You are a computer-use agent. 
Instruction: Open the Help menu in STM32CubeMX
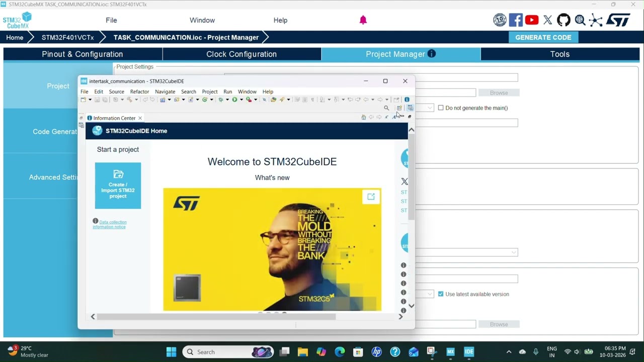coord(280,20)
